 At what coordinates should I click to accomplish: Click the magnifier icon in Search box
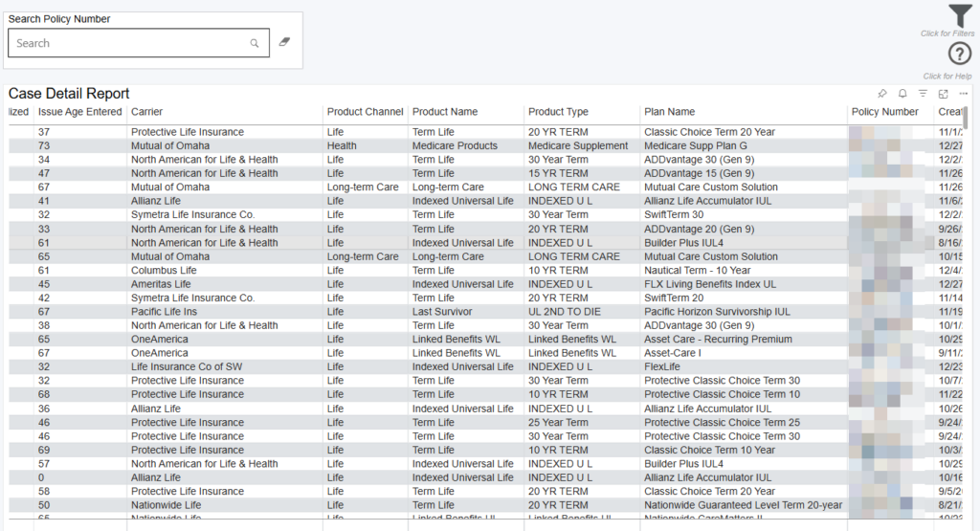coord(255,43)
